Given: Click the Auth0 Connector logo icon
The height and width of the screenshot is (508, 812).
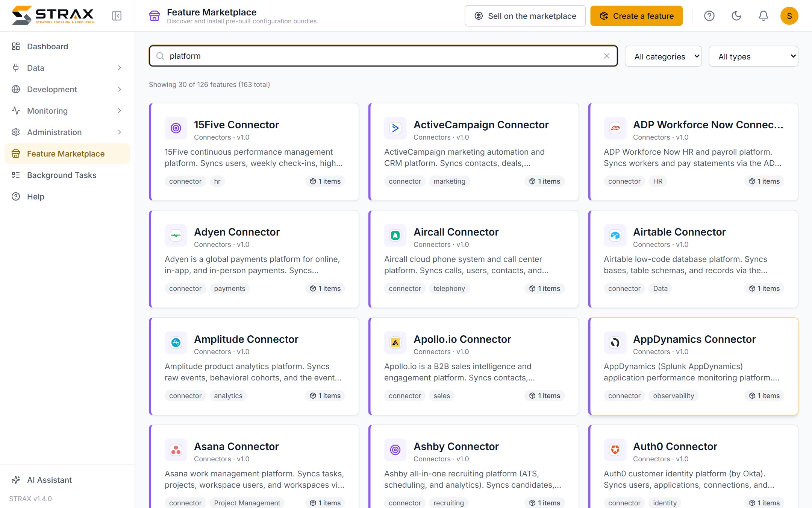Looking at the screenshot, I should pos(615,450).
